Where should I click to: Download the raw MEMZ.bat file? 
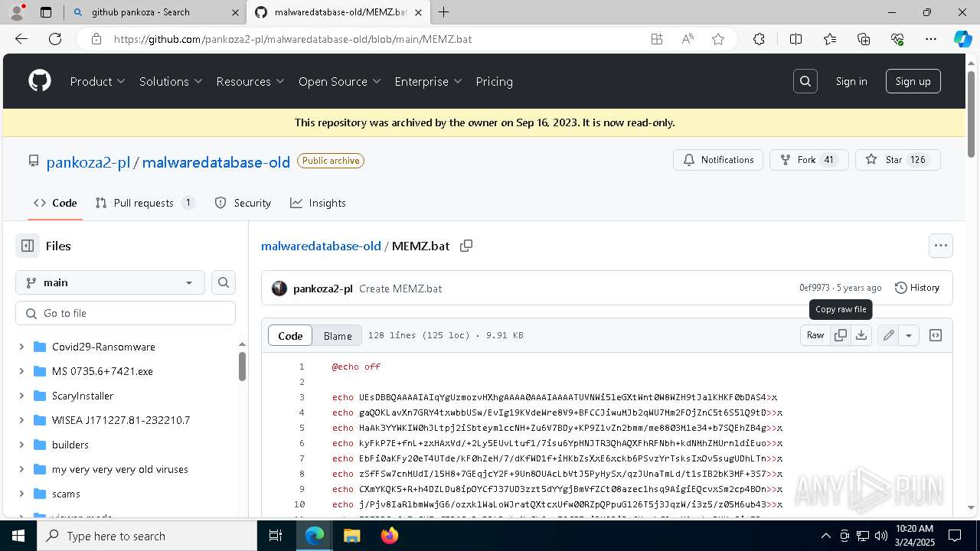(x=861, y=335)
